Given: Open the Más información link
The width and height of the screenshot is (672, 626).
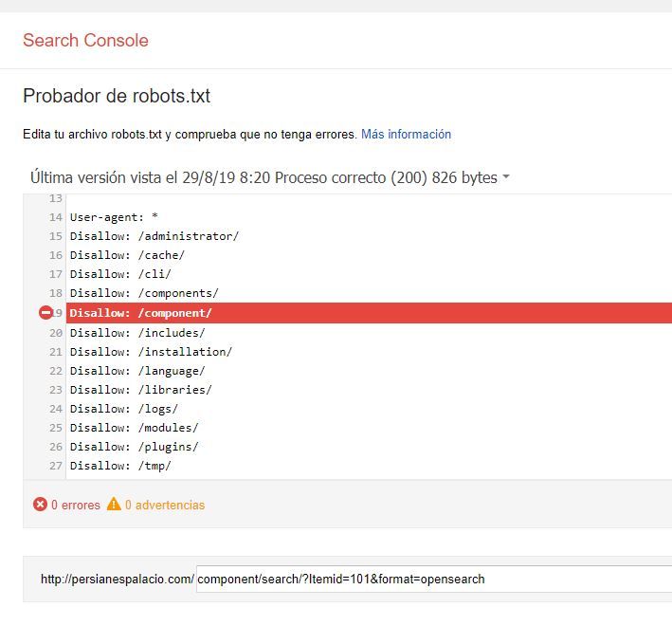Looking at the screenshot, I should coord(406,134).
